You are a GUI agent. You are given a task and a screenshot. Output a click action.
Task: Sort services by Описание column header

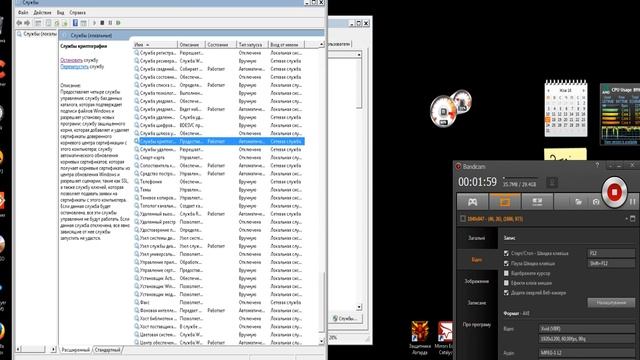[x=191, y=44]
